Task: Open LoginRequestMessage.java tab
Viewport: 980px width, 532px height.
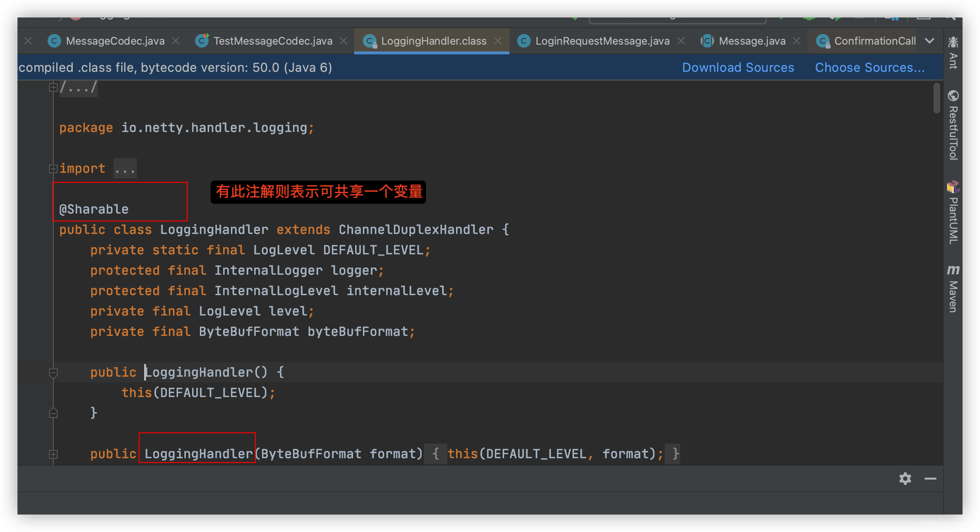Action: pyautogui.click(x=602, y=41)
